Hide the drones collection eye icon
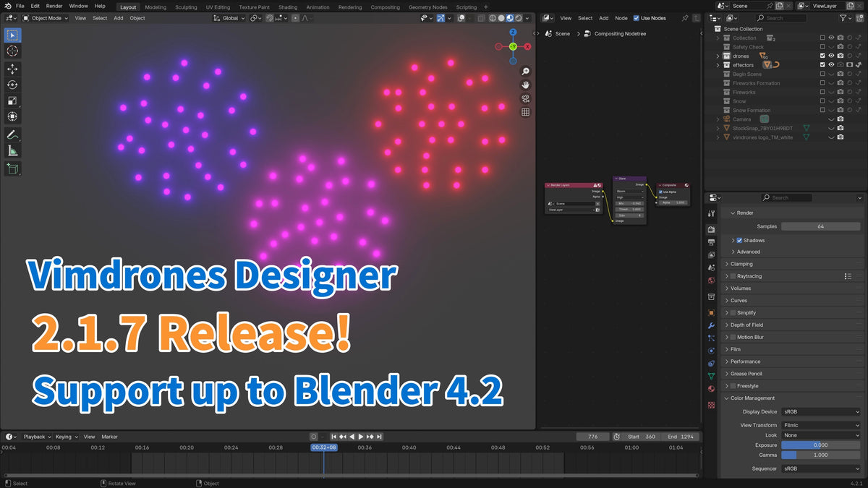This screenshot has height=488, width=868. coord(830,56)
